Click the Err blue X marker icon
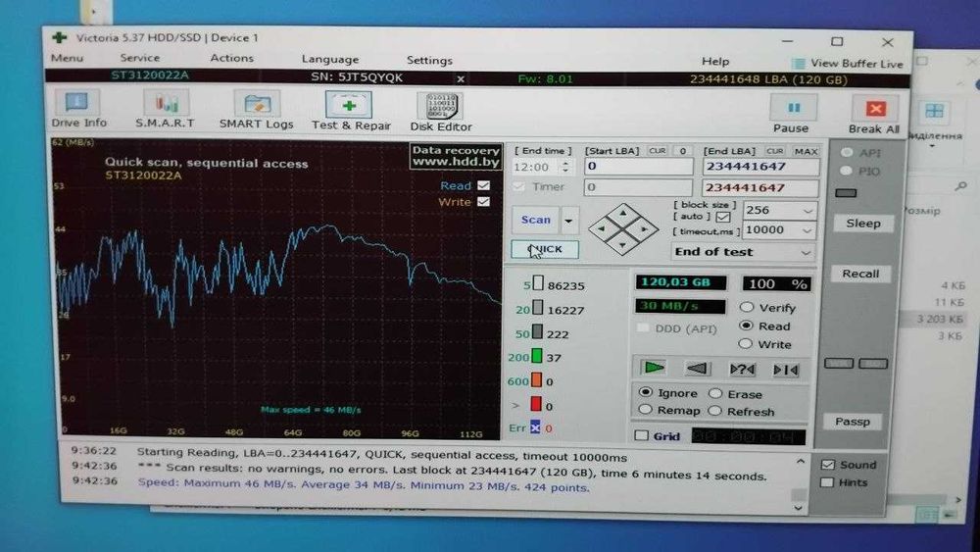The height and width of the screenshot is (552, 980). point(535,428)
